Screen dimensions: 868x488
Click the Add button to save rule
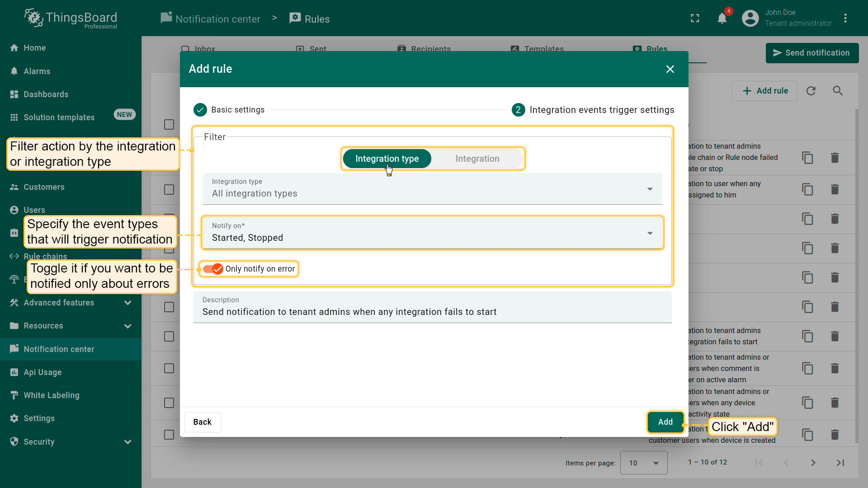pyautogui.click(x=665, y=422)
